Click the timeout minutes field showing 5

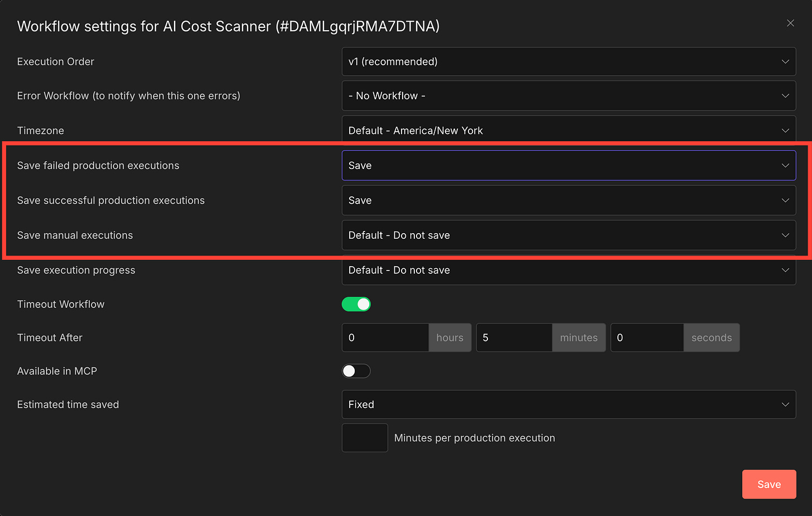513,337
